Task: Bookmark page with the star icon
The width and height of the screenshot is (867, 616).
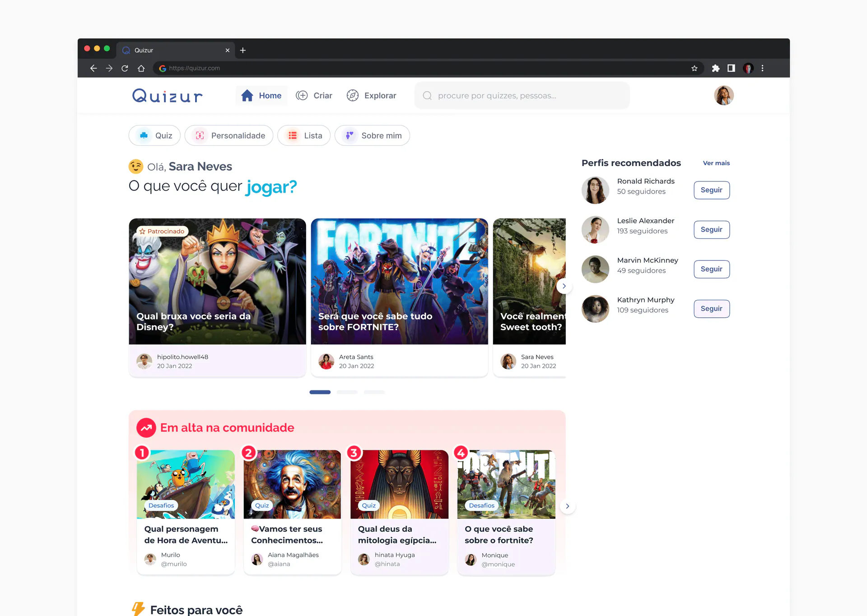Action: click(695, 68)
